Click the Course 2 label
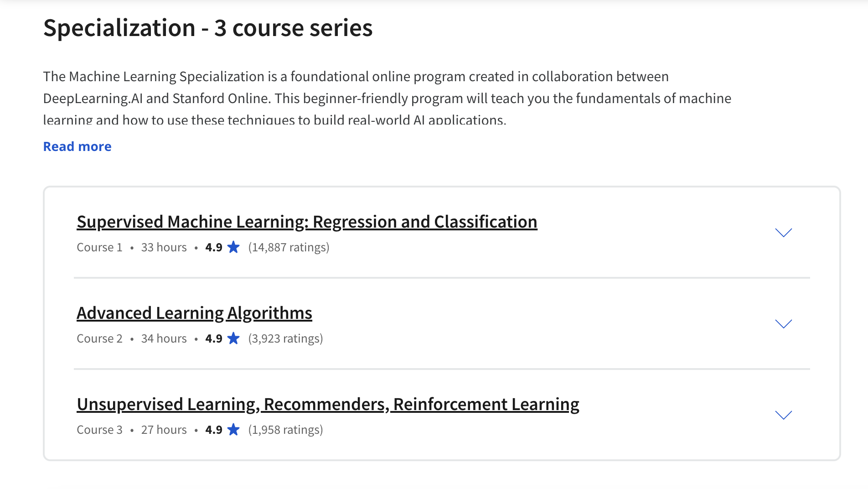Image resolution: width=868 pixels, height=489 pixels. point(99,338)
